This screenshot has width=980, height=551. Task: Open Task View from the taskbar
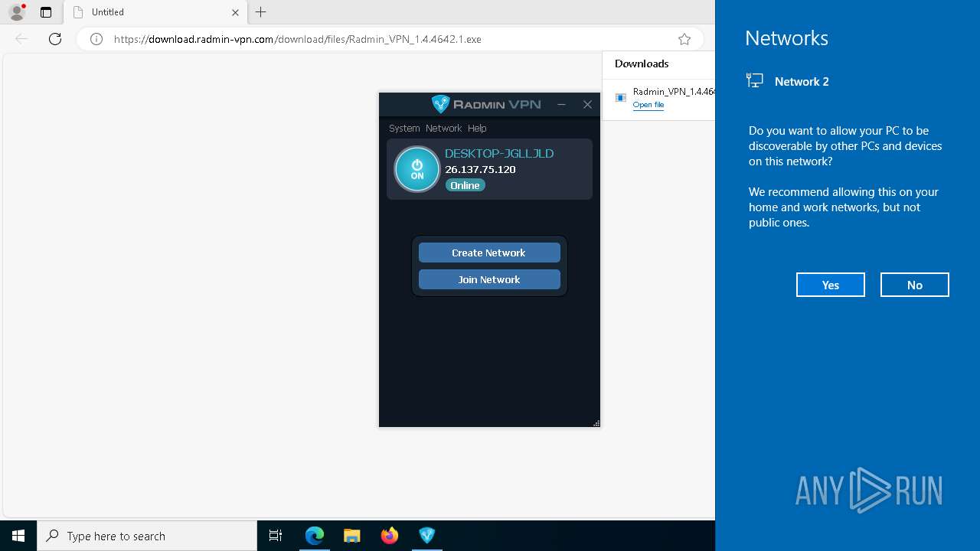point(276,536)
